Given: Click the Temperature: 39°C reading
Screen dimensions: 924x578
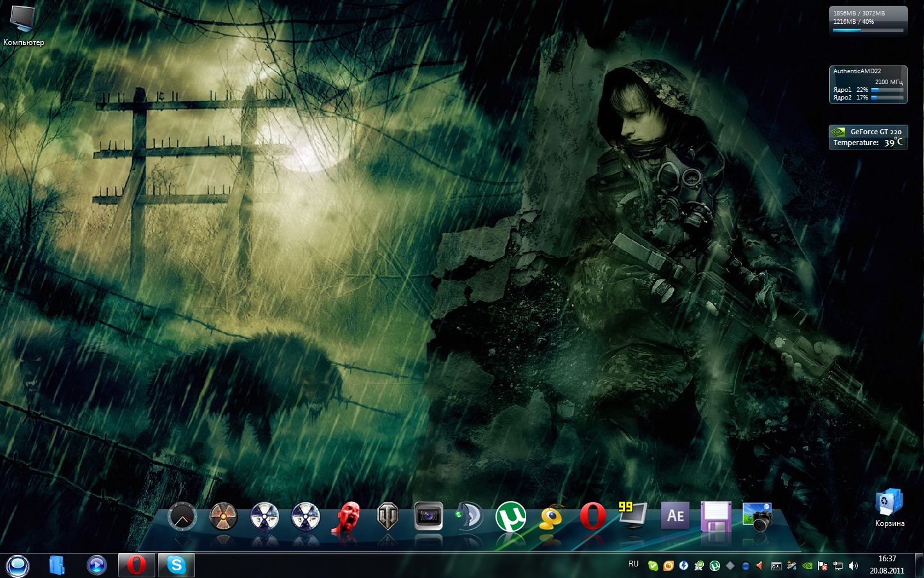Looking at the screenshot, I should pos(868,143).
